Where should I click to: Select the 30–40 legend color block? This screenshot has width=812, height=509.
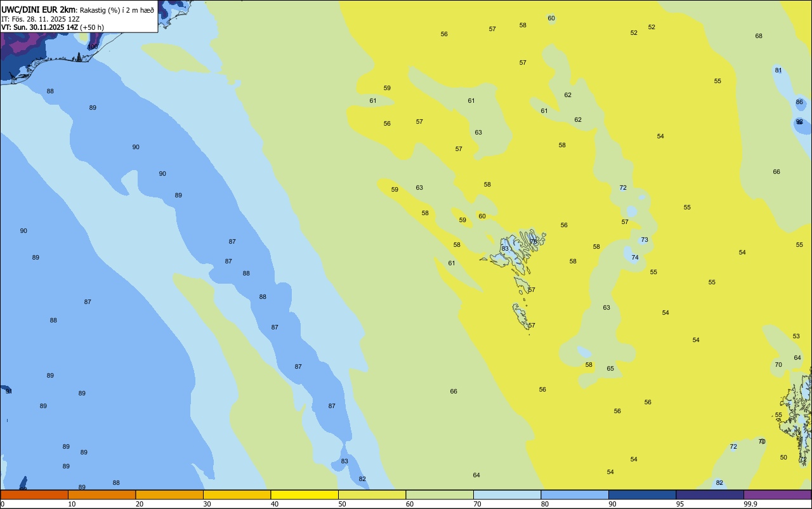[x=237, y=494]
